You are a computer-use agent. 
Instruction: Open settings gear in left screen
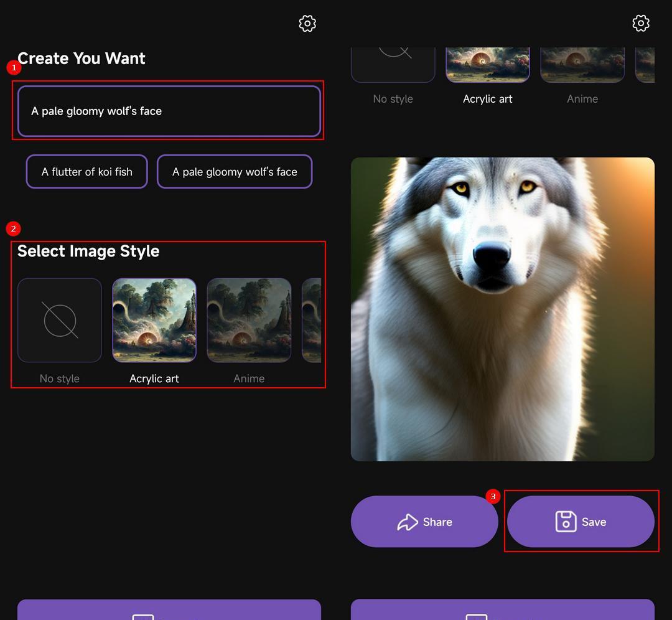pyautogui.click(x=307, y=24)
